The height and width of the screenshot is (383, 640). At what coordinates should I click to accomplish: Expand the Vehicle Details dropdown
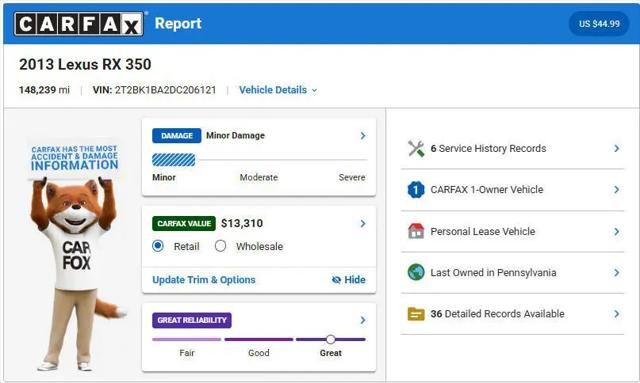(x=278, y=90)
